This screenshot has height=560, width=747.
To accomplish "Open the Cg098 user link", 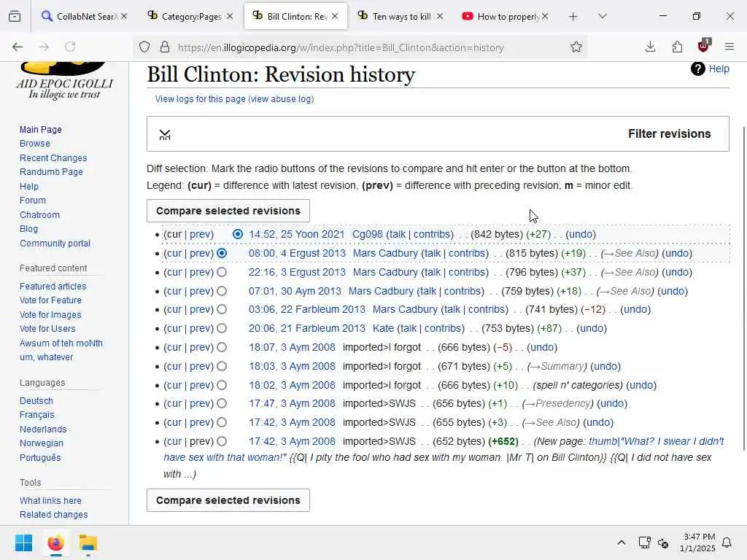I will pos(368,234).
